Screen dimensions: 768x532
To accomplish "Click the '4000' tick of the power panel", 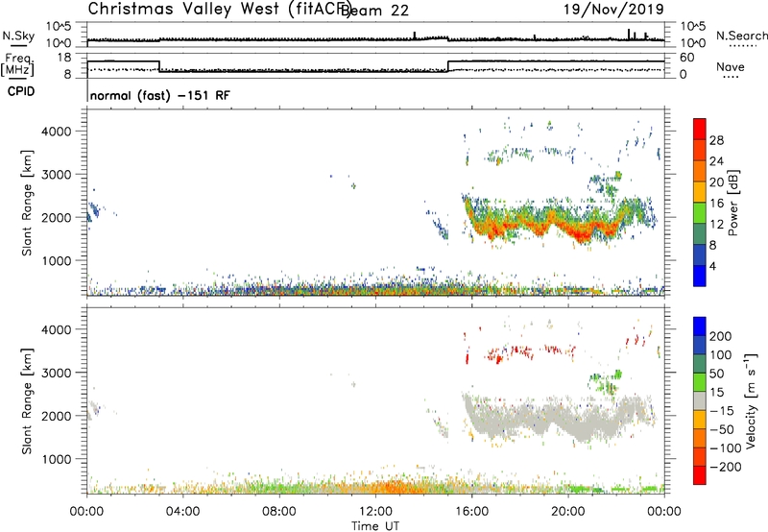I will [x=57, y=132].
